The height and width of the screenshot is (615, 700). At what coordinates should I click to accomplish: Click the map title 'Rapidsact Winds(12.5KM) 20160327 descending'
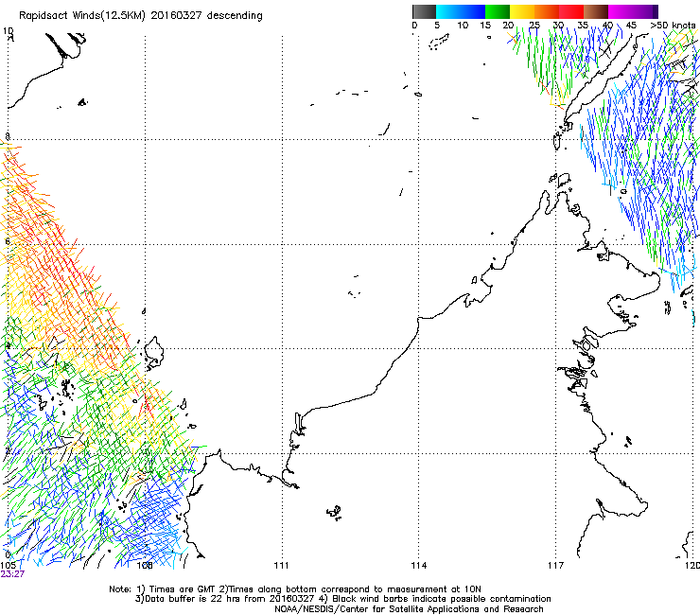(x=141, y=16)
